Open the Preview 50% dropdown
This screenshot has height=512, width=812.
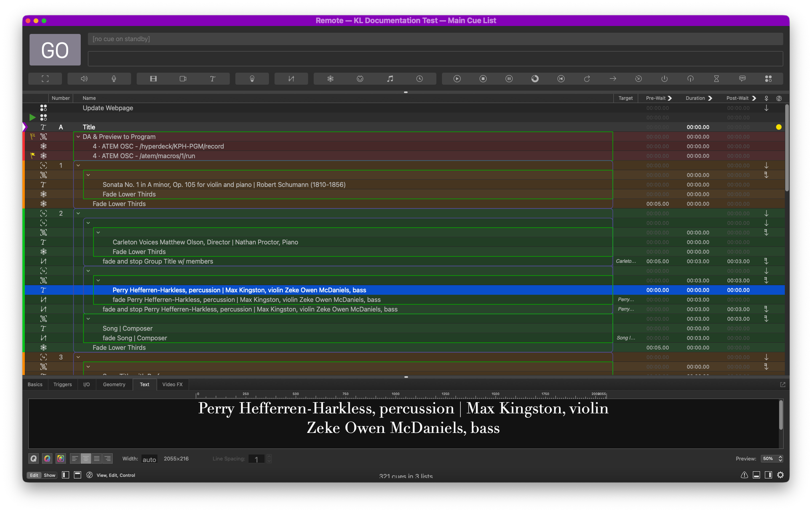coord(772,458)
